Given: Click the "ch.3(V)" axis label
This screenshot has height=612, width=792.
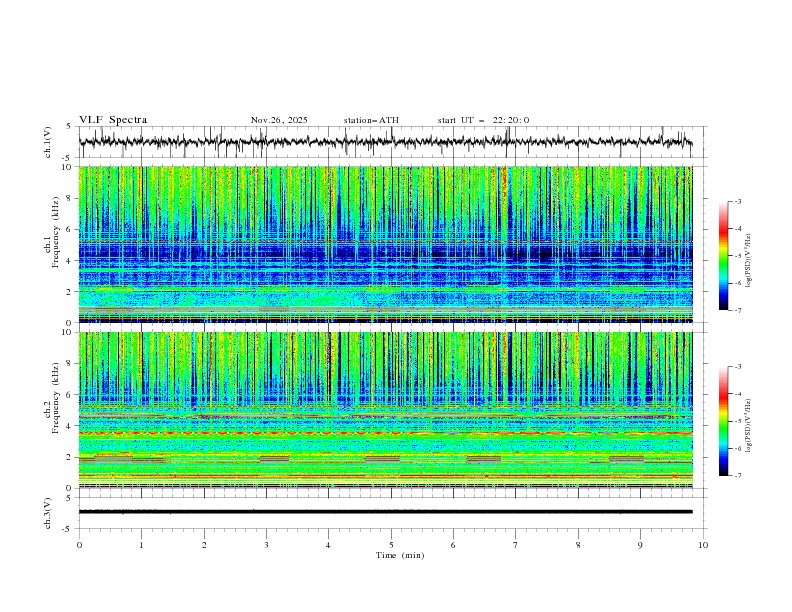Looking at the screenshot, I should click(48, 513).
